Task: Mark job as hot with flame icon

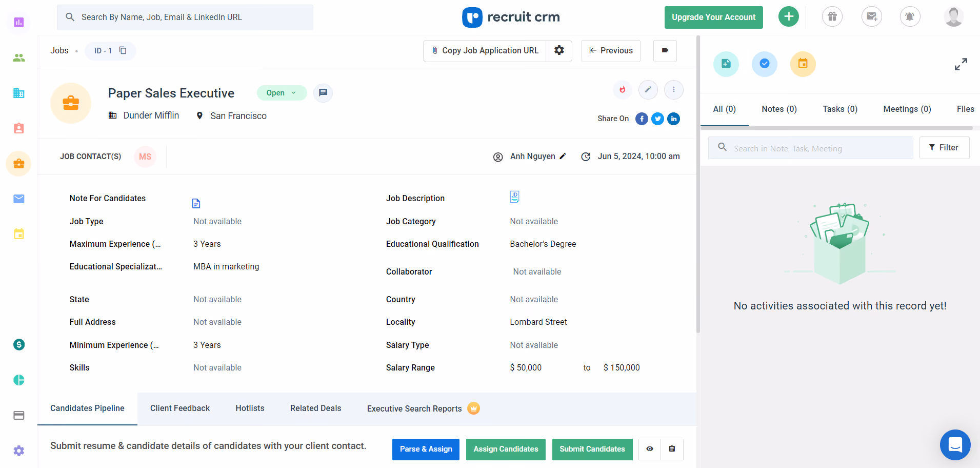Action: tap(623, 90)
